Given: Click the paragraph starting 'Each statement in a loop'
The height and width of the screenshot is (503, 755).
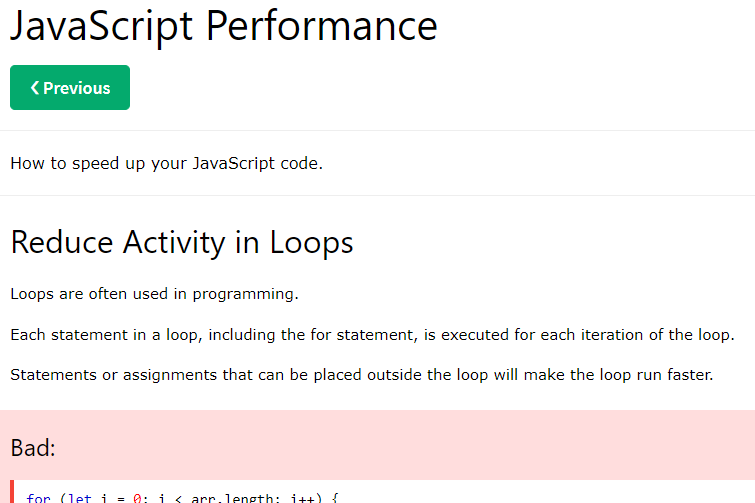Looking at the screenshot, I should (x=373, y=335).
